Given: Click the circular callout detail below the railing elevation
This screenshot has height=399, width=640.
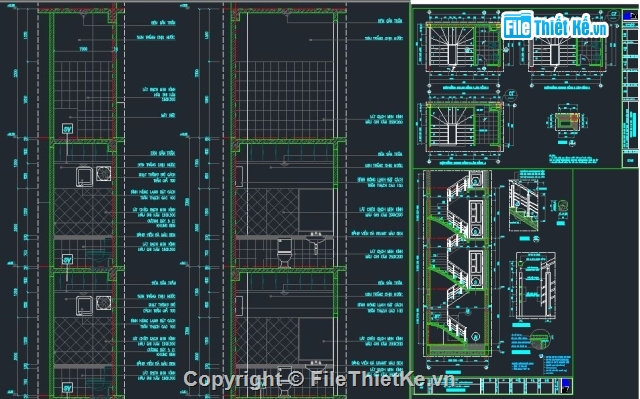Looking at the screenshot, I should click(x=540, y=339).
